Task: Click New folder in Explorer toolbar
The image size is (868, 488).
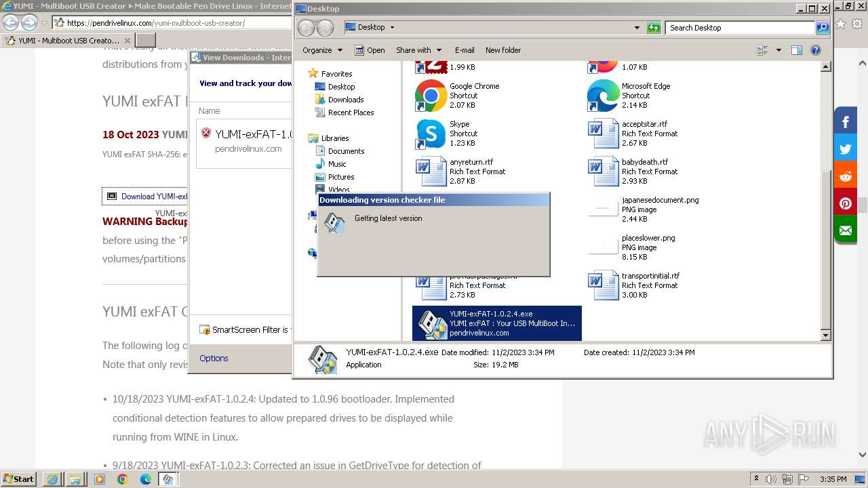Action: click(x=503, y=50)
